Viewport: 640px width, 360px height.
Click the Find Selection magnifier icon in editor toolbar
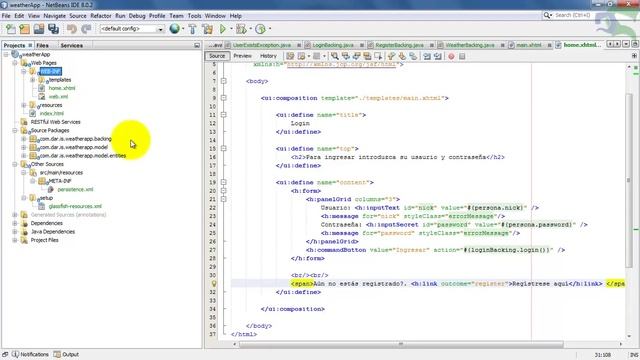click(335, 56)
